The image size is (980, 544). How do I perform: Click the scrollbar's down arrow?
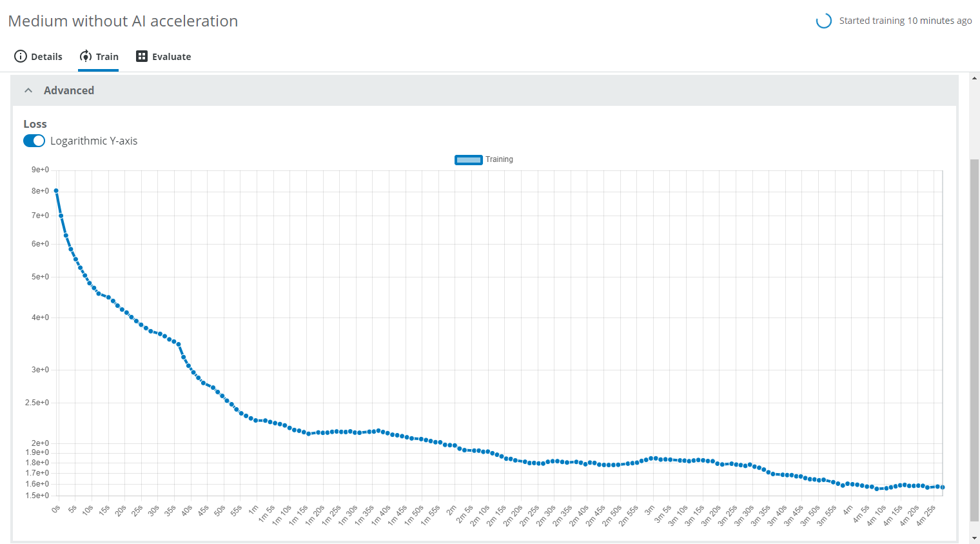click(x=974, y=538)
